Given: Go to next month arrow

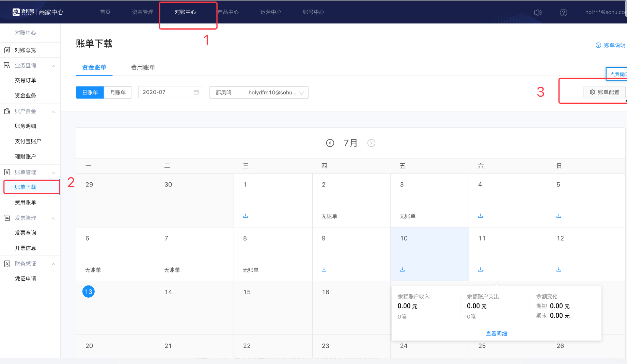Looking at the screenshot, I should point(371,143).
